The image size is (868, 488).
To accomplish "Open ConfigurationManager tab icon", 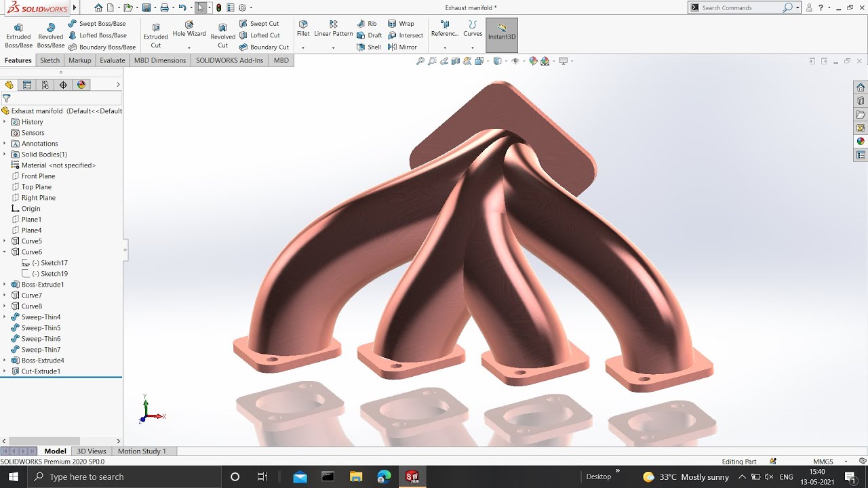I will (45, 85).
